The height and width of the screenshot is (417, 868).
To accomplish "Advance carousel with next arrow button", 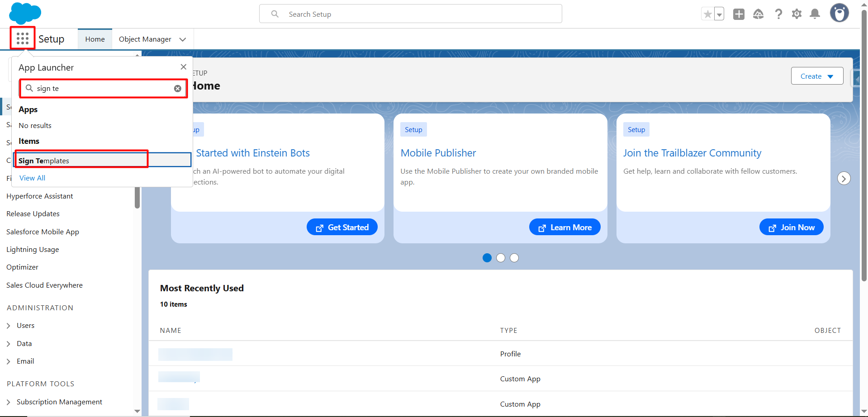I will pos(844,178).
